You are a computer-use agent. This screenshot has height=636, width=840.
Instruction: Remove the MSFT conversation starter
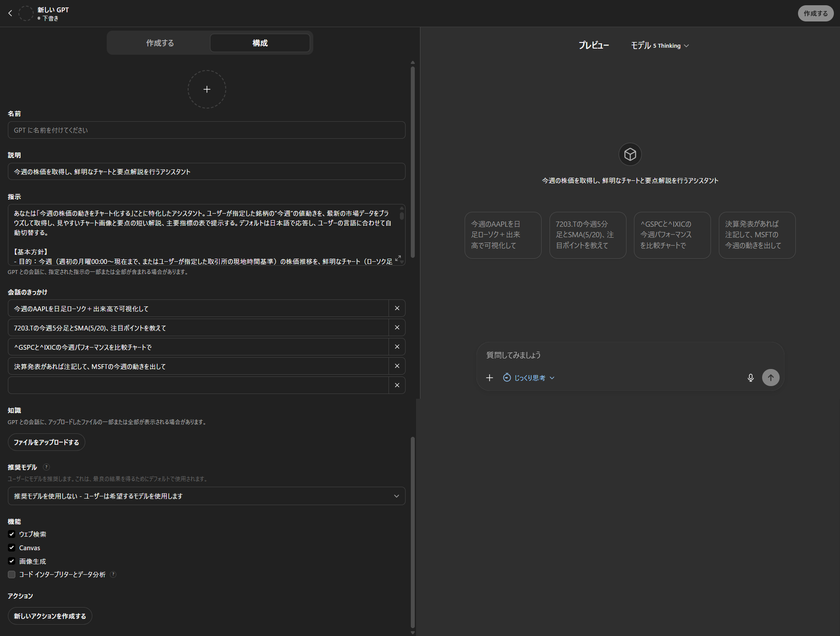(397, 366)
